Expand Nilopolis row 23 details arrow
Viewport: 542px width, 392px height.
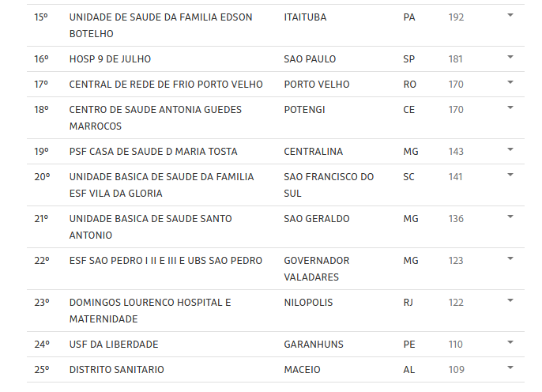coord(510,300)
